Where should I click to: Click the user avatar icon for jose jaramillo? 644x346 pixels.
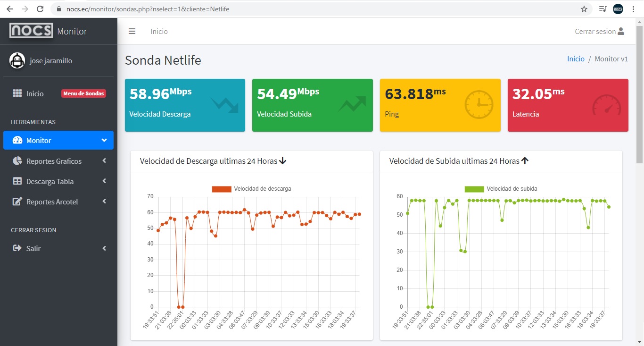(x=17, y=60)
